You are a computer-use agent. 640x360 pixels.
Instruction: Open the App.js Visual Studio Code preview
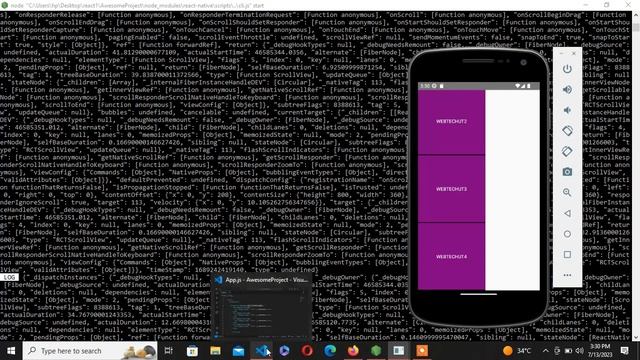[x=261, y=306]
